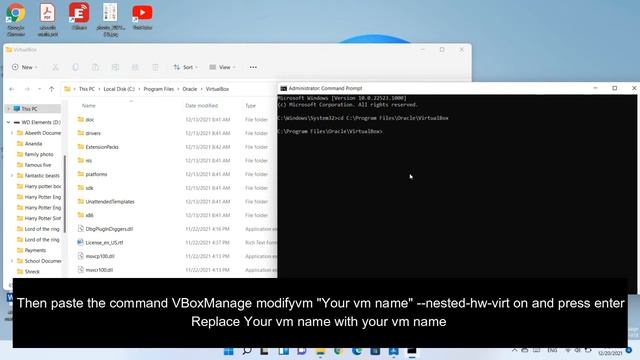Click Oracle in the address breadcrumb
This screenshot has height=360, width=640.
click(x=189, y=89)
